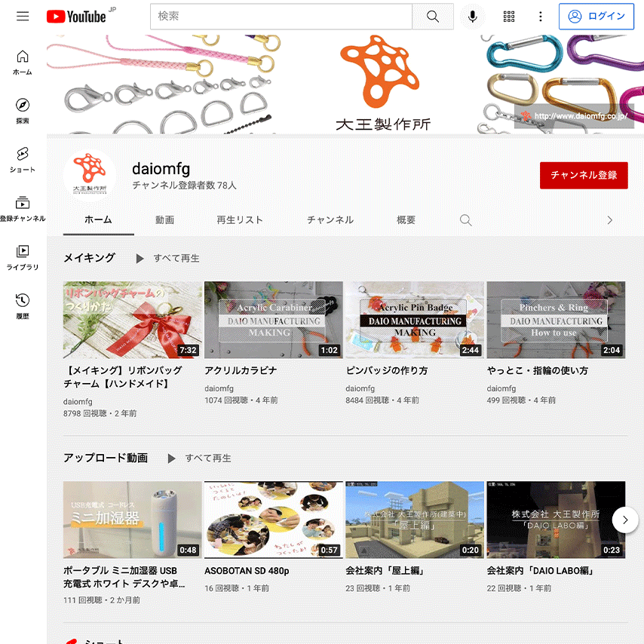644x644 pixels.
Task: Open ASOBOTAN SD 480p thumbnail
Action: (274, 520)
